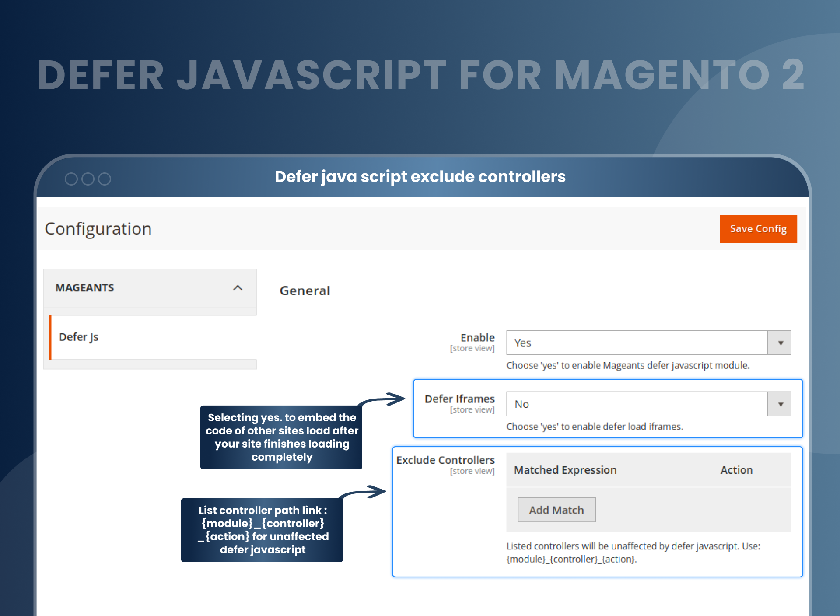Screen dimensions: 840x616
Task: Click the Defer Iframes field label
Action: pos(460,399)
